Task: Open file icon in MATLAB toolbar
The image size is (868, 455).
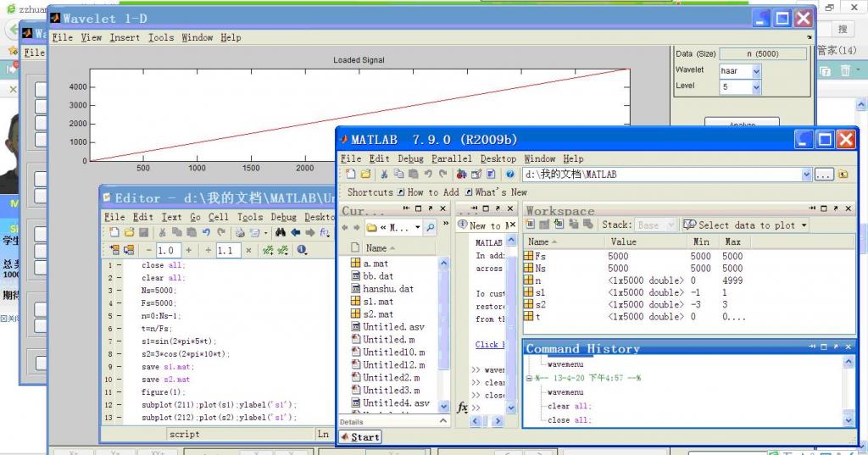Action: (365, 174)
